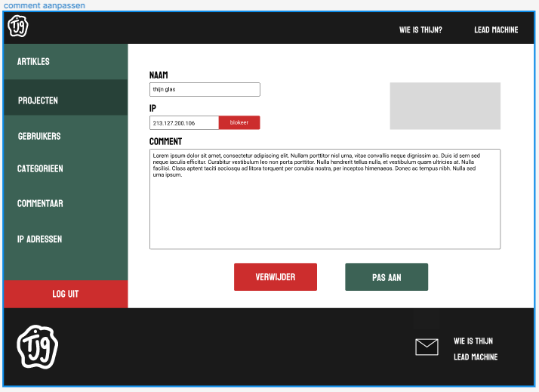Go to Gebruikers in the sidebar
The width and height of the screenshot is (539, 392).
39,136
